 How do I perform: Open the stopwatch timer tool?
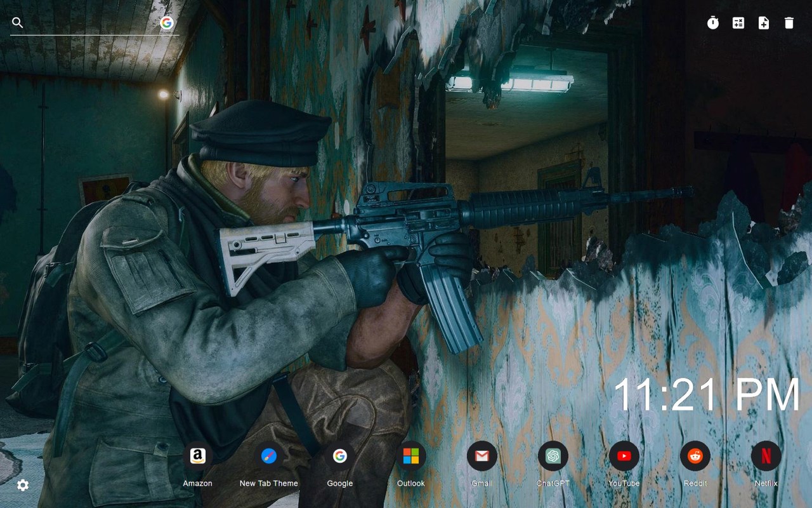click(713, 23)
